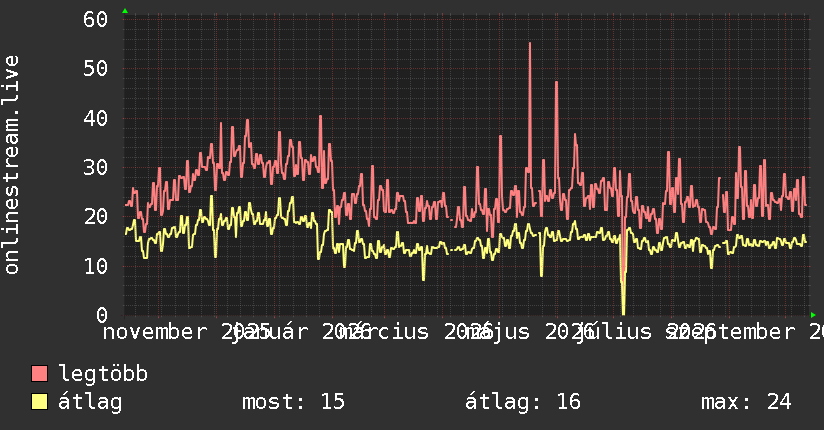Screen dimensions: 824x430
Task: Click the green arrow atop the y-axis
Action: (125, 11)
